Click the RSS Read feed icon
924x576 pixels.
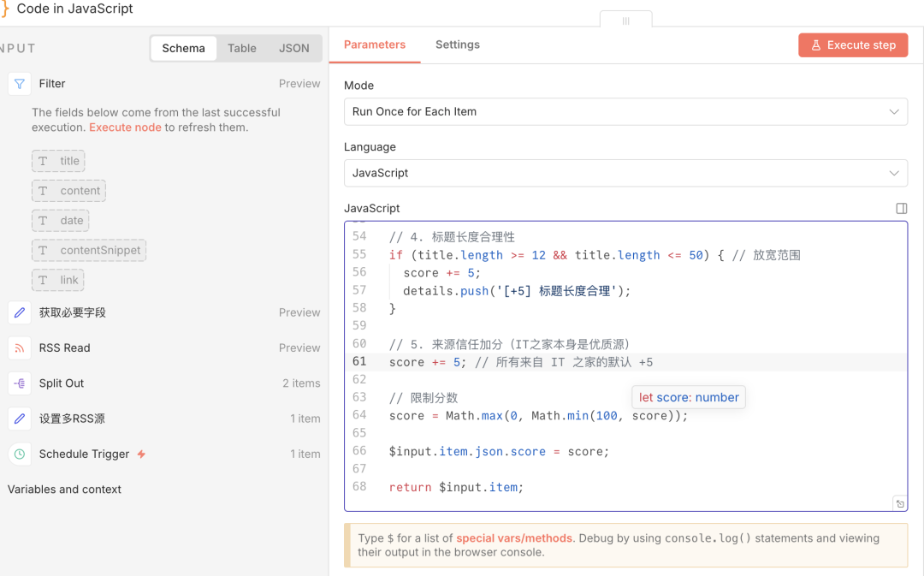pos(20,348)
